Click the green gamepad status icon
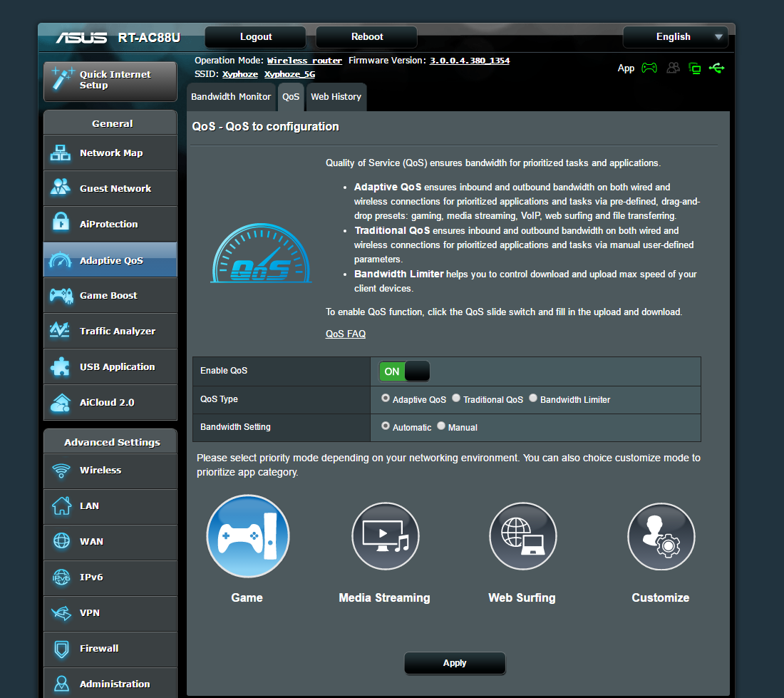The height and width of the screenshot is (698, 784). pyautogui.click(x=649, y=68)
